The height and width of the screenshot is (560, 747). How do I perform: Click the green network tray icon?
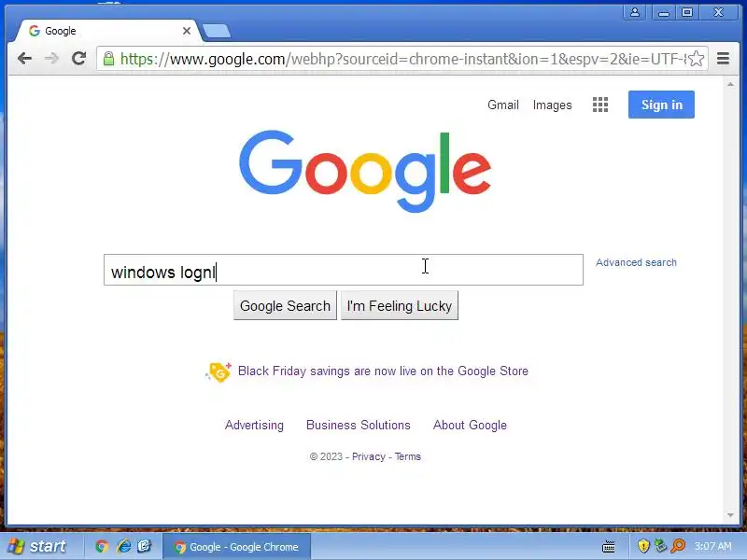pyautogui.click(x=660, y=546)
